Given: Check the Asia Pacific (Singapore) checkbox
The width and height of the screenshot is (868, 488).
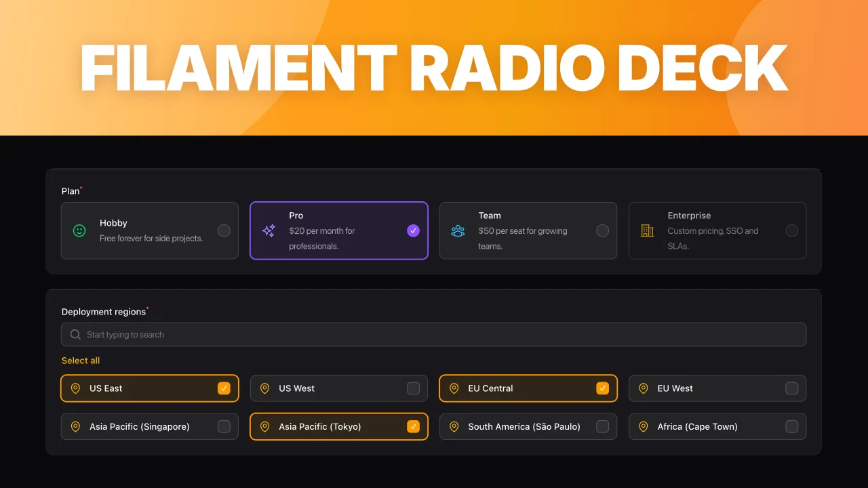Looking at the screenshot, I should [x=224, y=426].
